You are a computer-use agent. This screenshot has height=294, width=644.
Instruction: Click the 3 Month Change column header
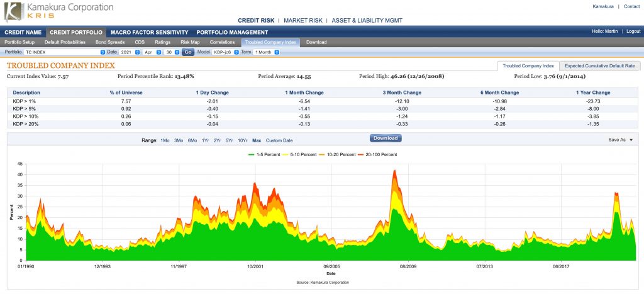point(402,93)
